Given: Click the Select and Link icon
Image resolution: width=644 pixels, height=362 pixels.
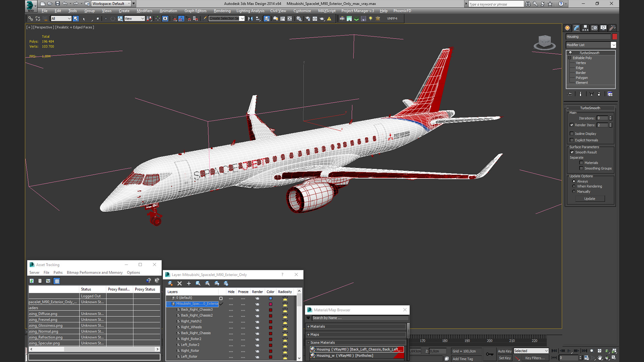Looking at the screenshot, I should (31, 18).
